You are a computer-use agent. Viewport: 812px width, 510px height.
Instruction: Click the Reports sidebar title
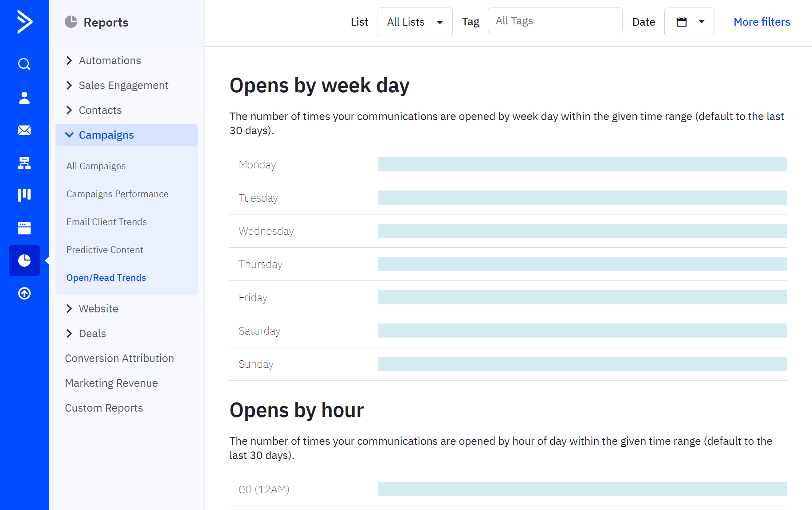(106, 23)
